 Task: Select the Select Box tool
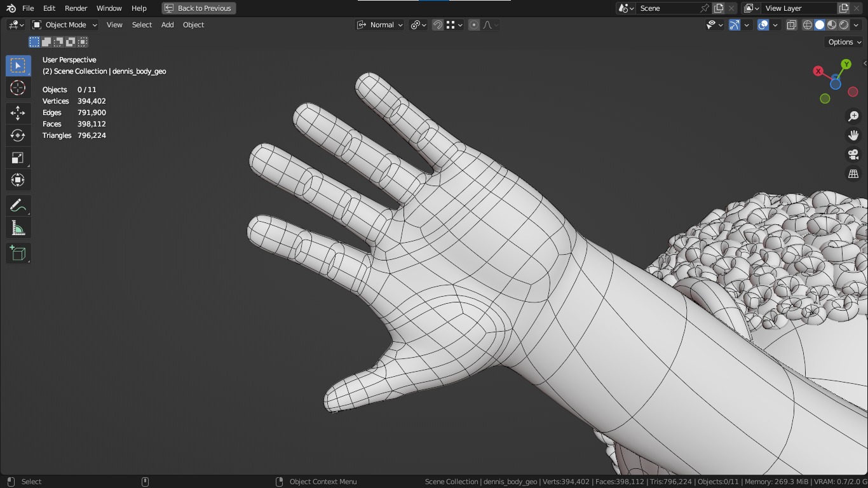(x=18, y=65)
